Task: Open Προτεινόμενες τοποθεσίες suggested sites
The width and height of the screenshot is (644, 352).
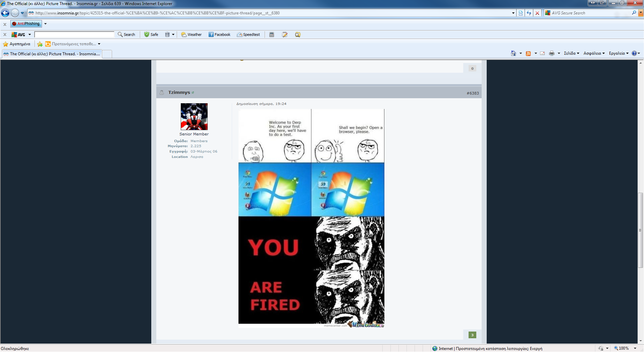Action: 73,44
